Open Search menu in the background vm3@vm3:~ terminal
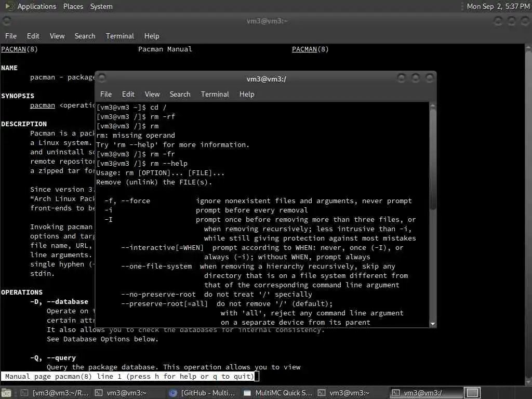This screenshot has height=399, width=532. [85, 36]
